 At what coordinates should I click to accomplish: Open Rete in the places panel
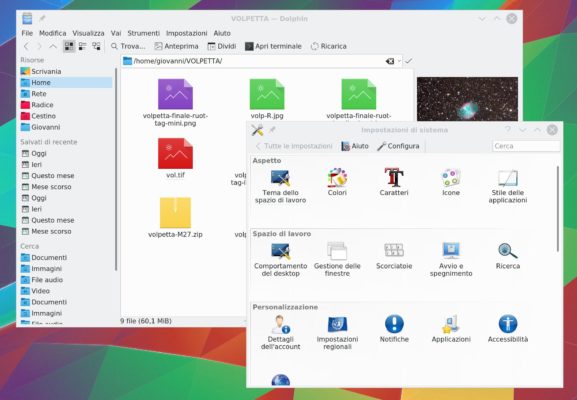click(x=67, y=94)
